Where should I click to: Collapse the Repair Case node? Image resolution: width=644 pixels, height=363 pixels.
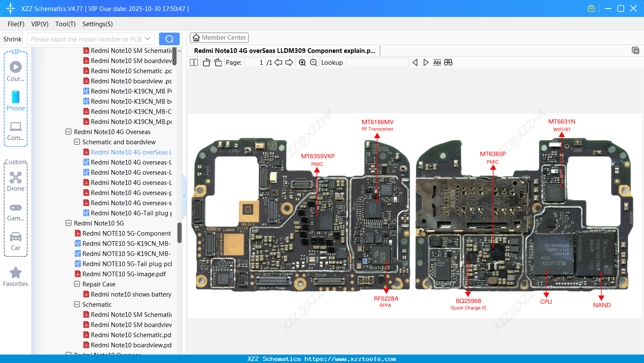point(77,284)
